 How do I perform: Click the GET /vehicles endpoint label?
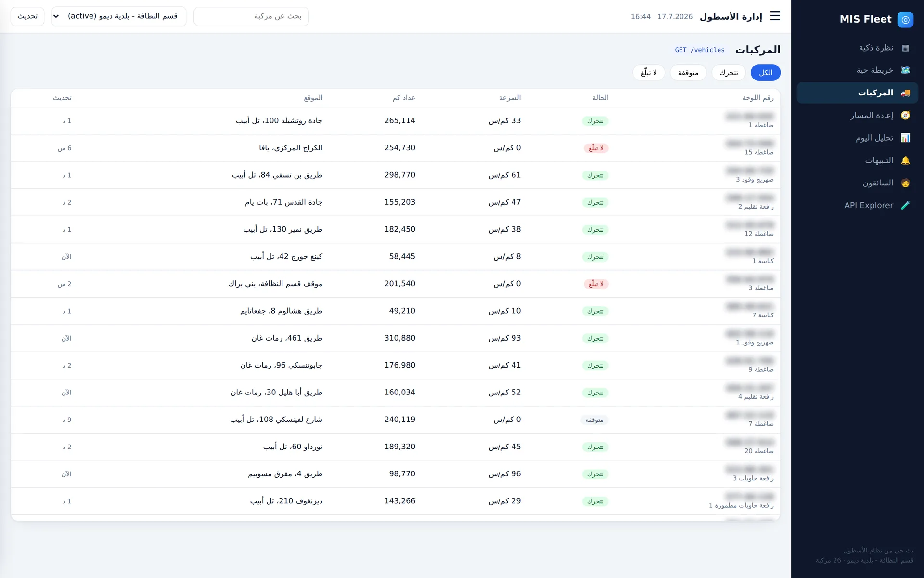[x=700, y=50]
